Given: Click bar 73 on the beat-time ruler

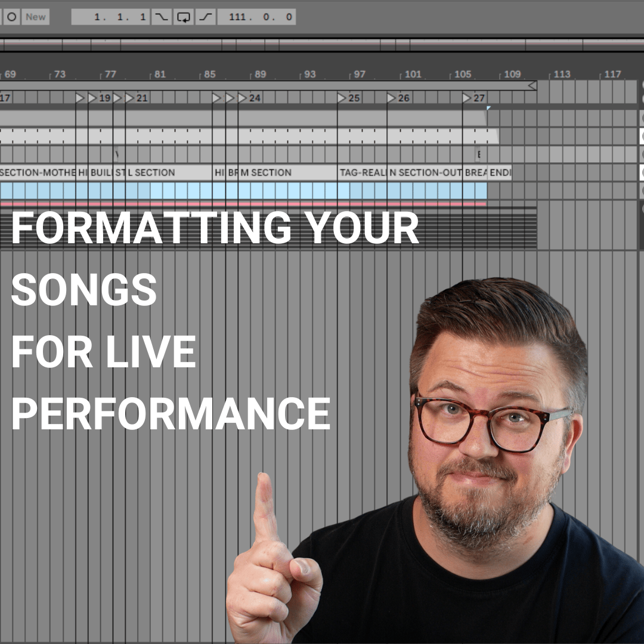Looking at the screenshot, I should point(60,75).
